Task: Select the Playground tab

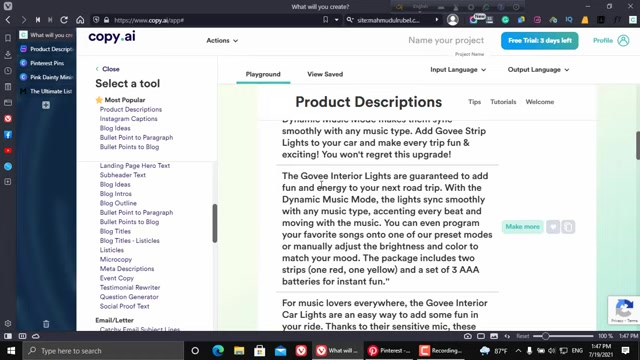Action: tap(263, 74)
